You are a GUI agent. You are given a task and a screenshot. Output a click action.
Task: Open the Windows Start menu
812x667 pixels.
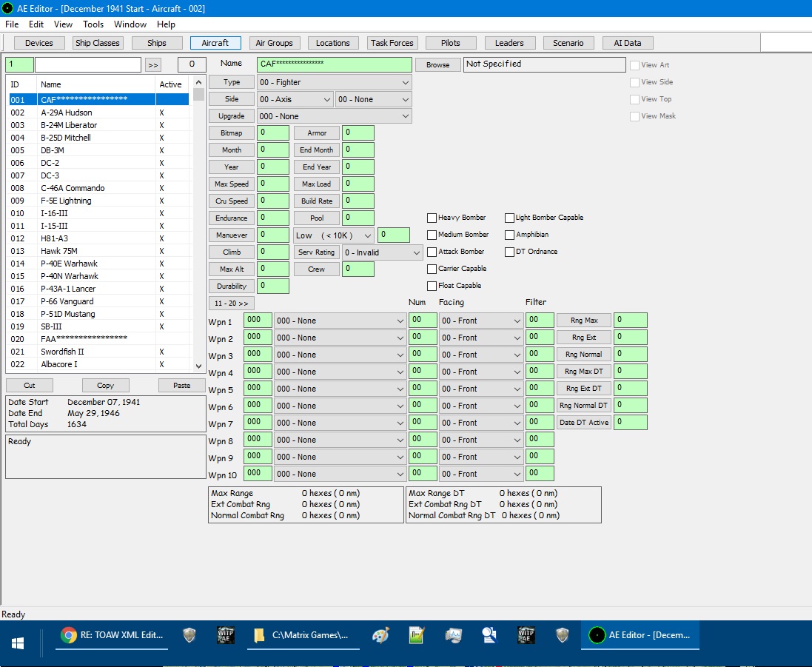18,635
